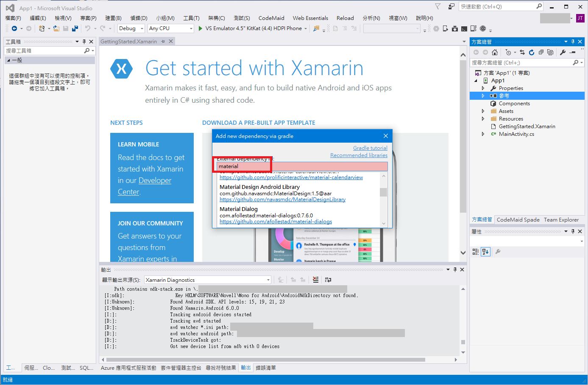588x385 pixels.
Task: Open the afollestad material-dialogs GitHub link
Action: [276, 222]
